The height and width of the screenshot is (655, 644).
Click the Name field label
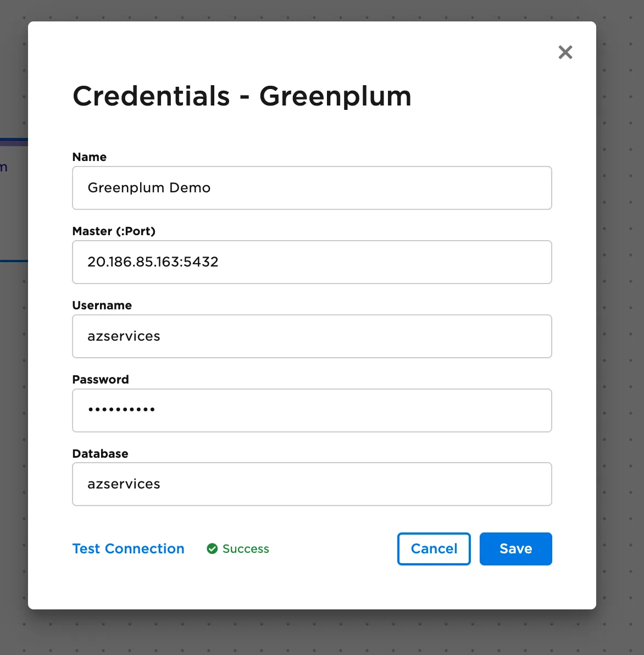point(89,157)
